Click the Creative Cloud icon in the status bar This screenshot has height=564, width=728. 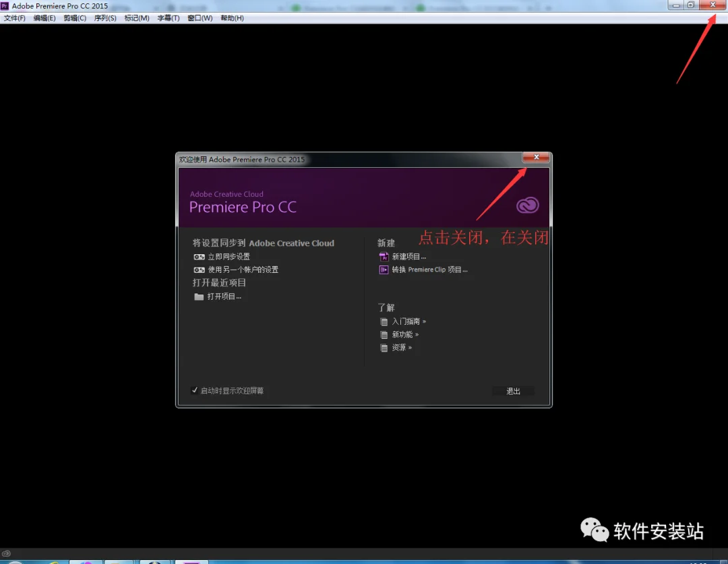(6, 553)
